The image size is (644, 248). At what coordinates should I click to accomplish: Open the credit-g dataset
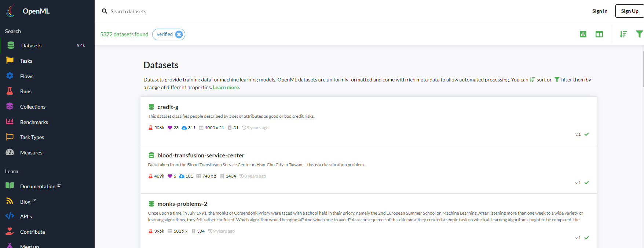(x=168, y=107)
